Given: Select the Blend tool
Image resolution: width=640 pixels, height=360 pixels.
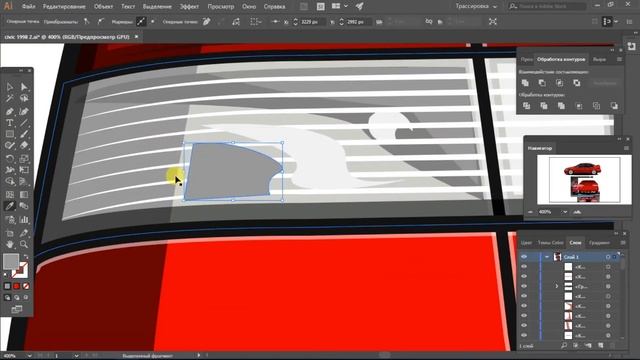Looking at the screenshot, I should click(x=24, y=206).
